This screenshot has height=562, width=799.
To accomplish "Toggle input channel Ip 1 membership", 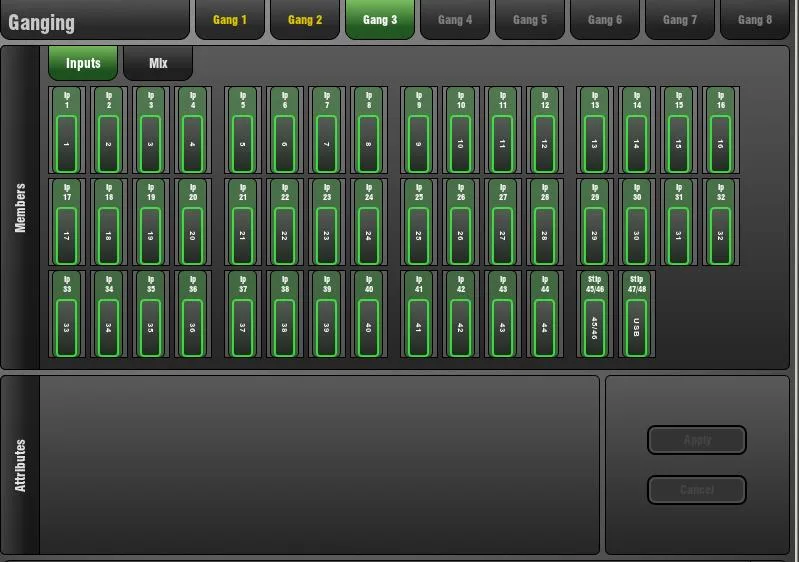I will click(x=67, y=130).
